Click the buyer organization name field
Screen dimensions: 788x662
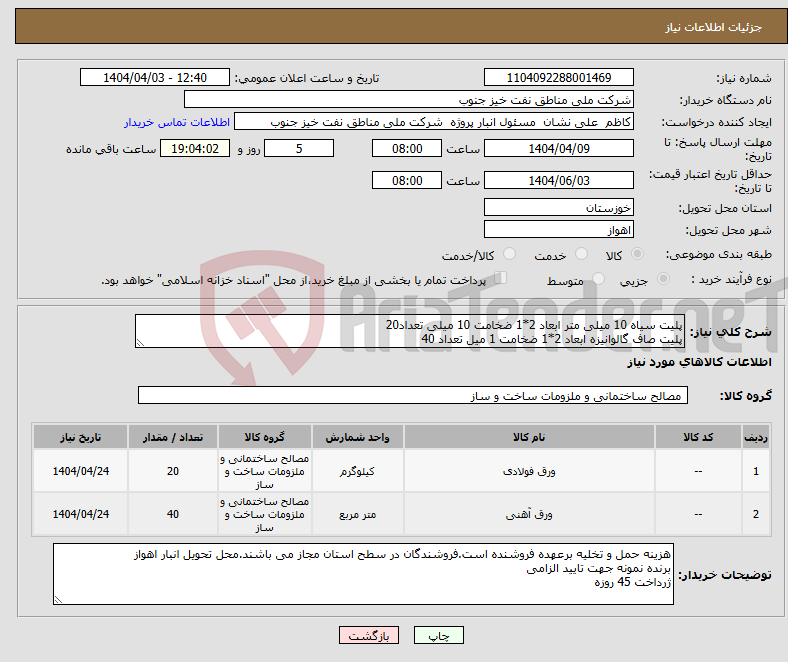click(x=409, y=100)
